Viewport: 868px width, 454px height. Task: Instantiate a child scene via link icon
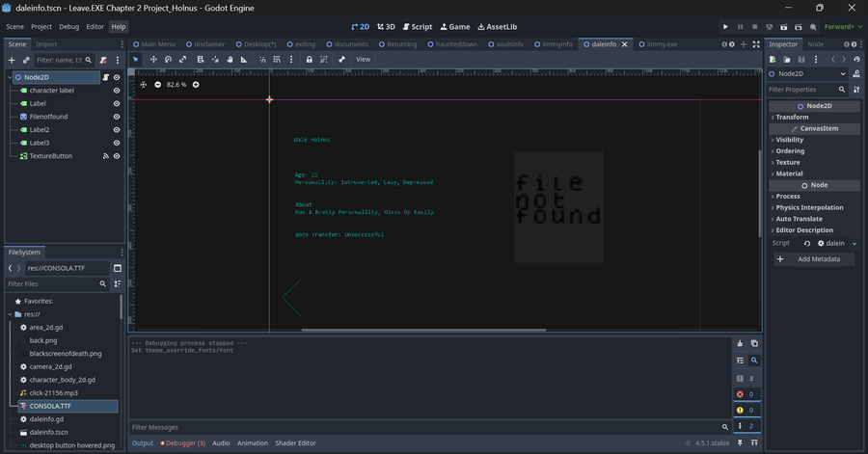26,60
